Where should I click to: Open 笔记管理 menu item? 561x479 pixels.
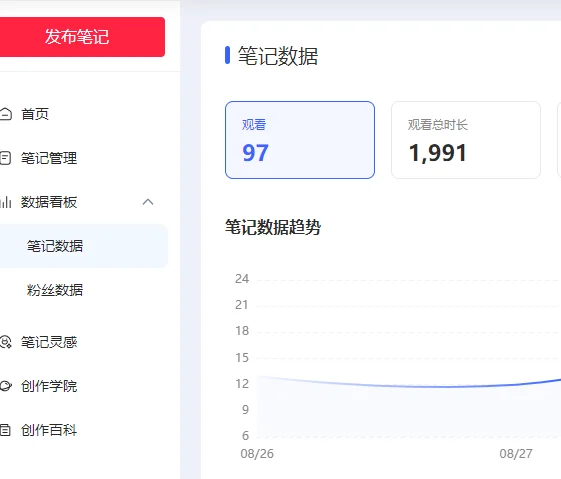point(49,158)
